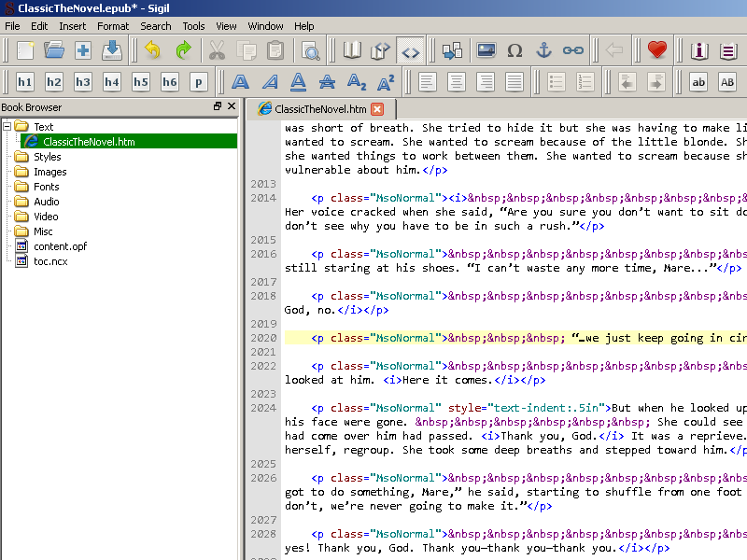Image resolution: width=747 pixels, height=560 pixels.
Task: Open the Styles folder in Book Browser
Action: coord(47,157)
